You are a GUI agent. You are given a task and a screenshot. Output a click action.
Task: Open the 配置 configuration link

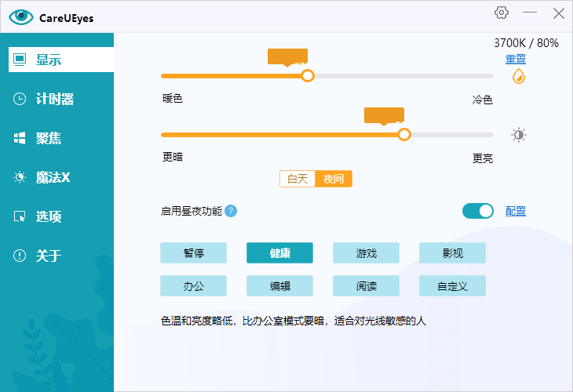click(x=516, y=212)
